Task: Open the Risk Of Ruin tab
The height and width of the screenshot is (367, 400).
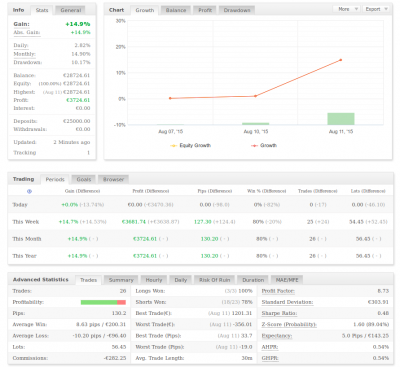Action: point(215,280)
